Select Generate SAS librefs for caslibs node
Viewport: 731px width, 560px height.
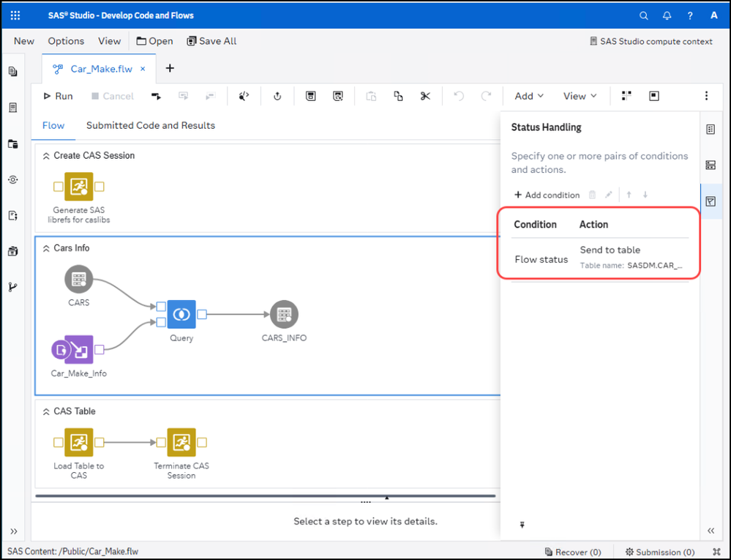tap(79, 187)
